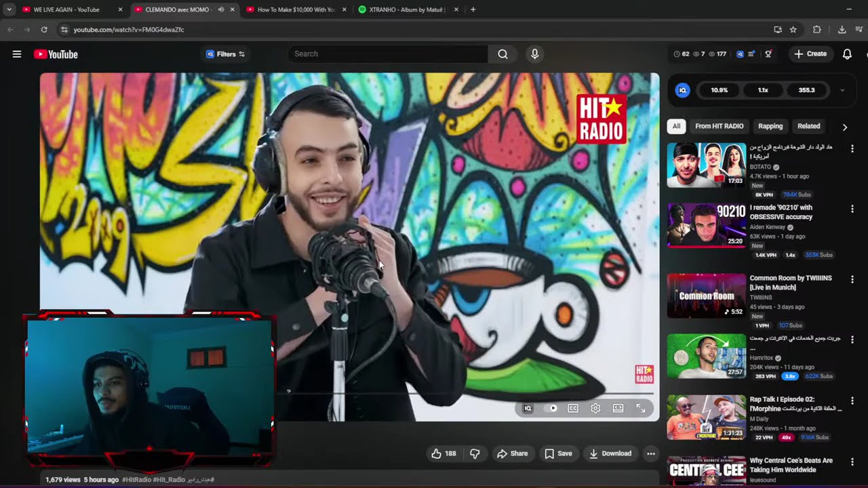The height and width of the screenshot is (488, 868).
Task: Show more filter chips with the right arrow
Action: pos(844,127)
